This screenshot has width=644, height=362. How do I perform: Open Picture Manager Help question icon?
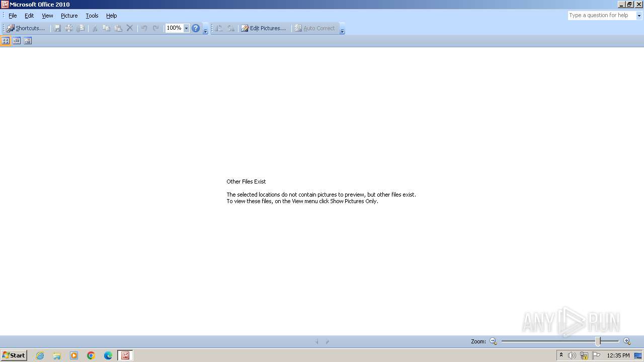click(196, 28)
